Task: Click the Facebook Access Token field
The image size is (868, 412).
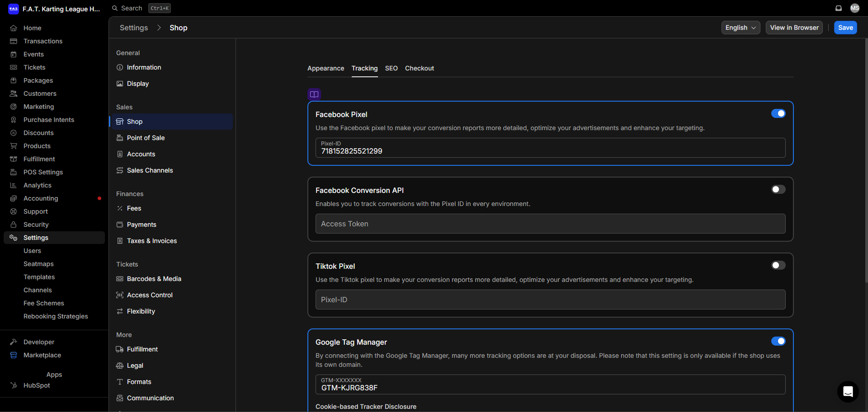Action: coord(550,224)
